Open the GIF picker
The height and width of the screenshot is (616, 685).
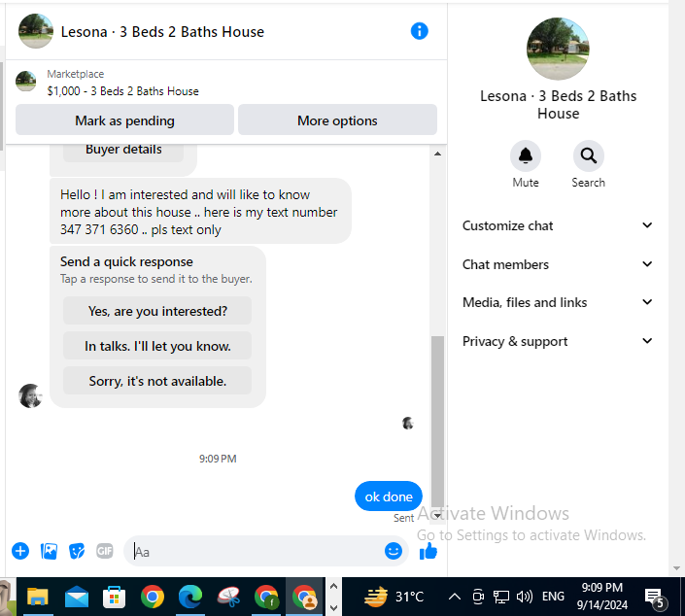tap(104, 551)
